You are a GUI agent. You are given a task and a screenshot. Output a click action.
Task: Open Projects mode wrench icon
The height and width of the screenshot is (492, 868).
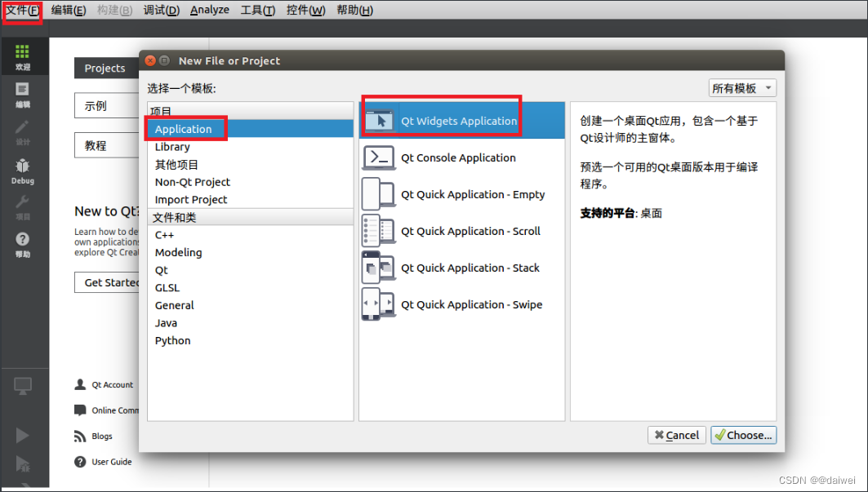[22, 202]
